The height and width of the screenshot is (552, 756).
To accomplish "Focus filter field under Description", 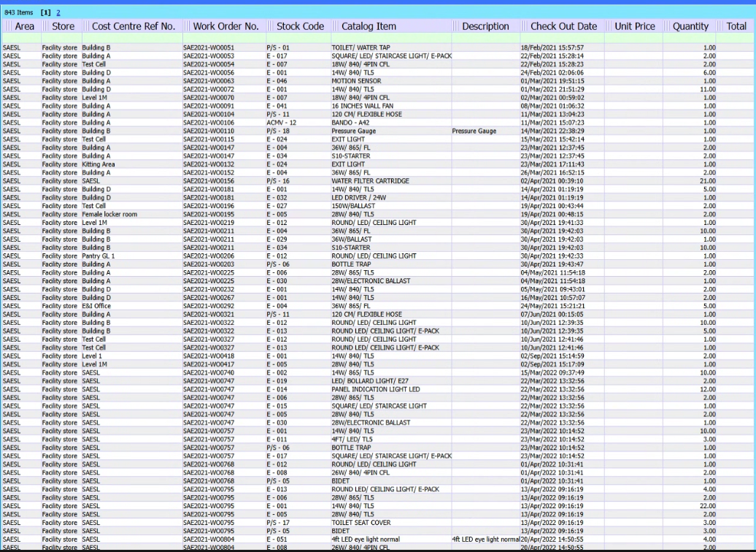I will click(486, 38).
